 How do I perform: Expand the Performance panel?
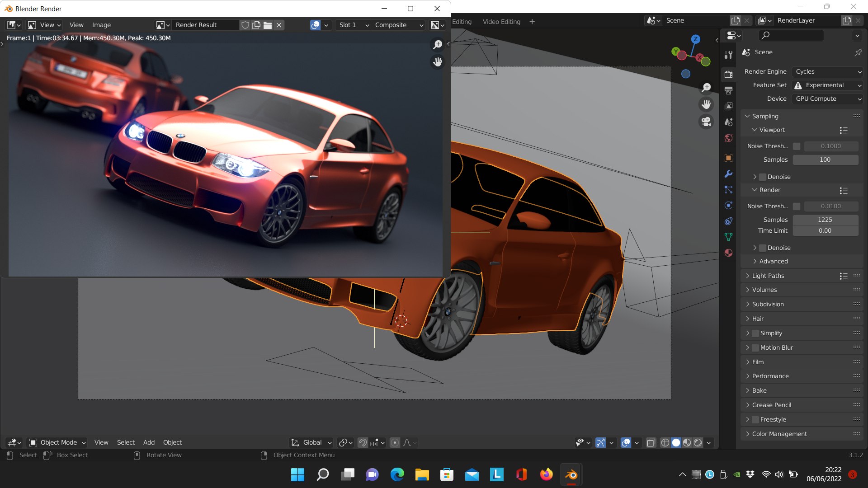(x=770, y=376)
